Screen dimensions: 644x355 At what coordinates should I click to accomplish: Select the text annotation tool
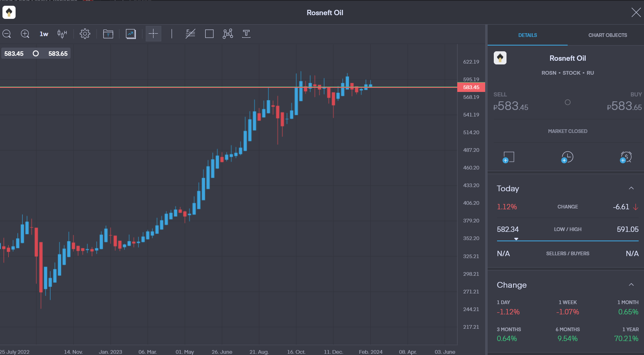tap(246, 34)
